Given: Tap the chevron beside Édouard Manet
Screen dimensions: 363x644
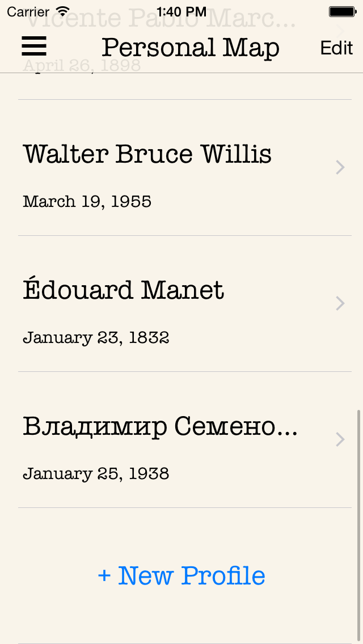Looking at the screenshot, I should (x=340, y=303).
